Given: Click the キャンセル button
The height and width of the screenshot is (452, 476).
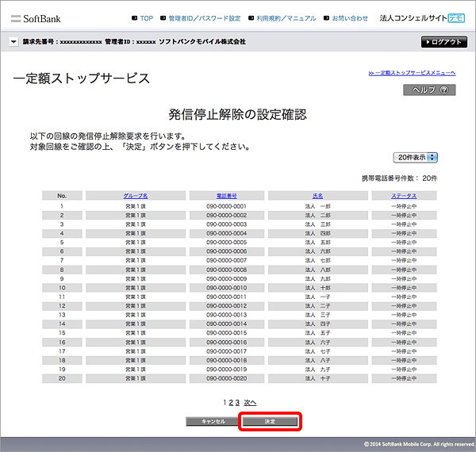Looking at the screenshot, I should pyautogui.click(x=213, y=421).
